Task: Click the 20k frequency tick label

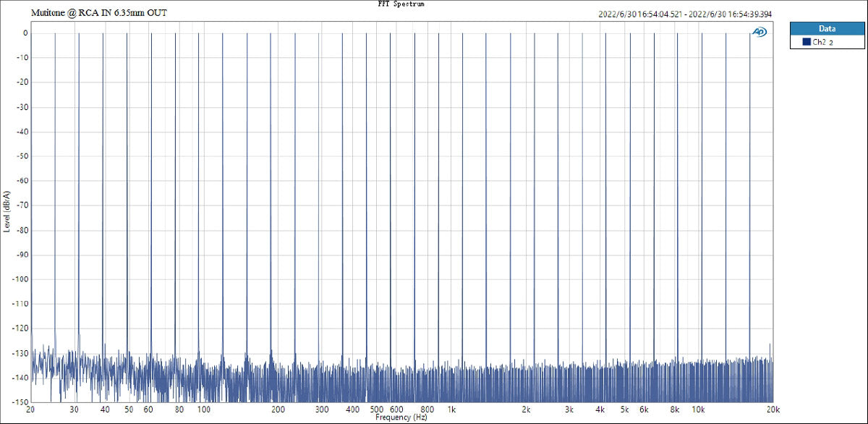Action: point(773,410)
